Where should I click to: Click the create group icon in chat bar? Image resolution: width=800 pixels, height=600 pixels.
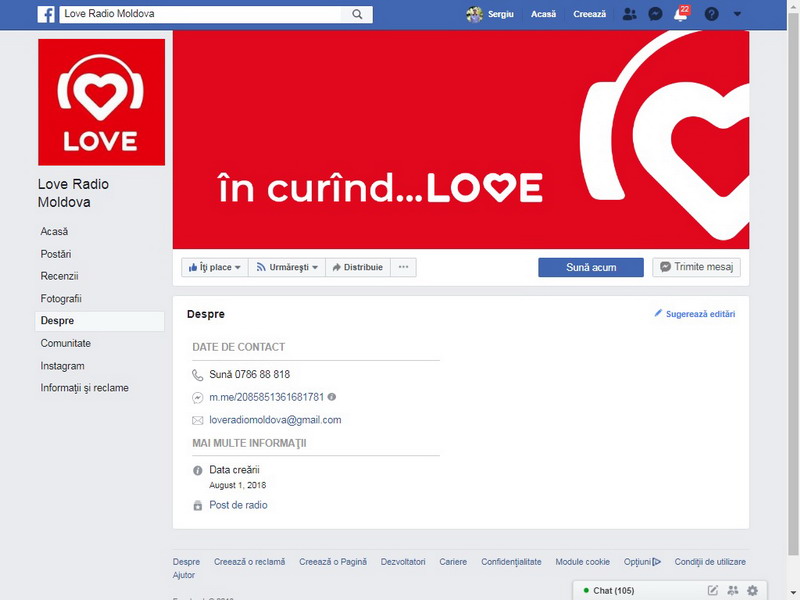click(733, 590)
